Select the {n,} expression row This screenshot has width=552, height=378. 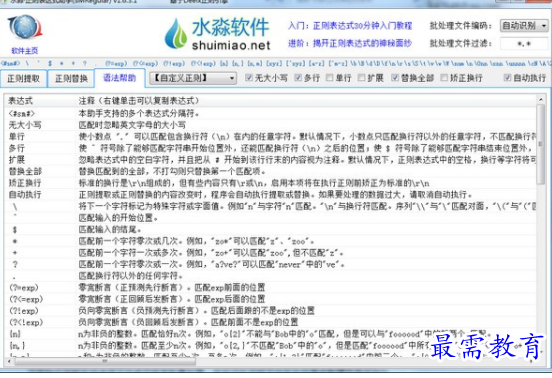coord(270,346)
